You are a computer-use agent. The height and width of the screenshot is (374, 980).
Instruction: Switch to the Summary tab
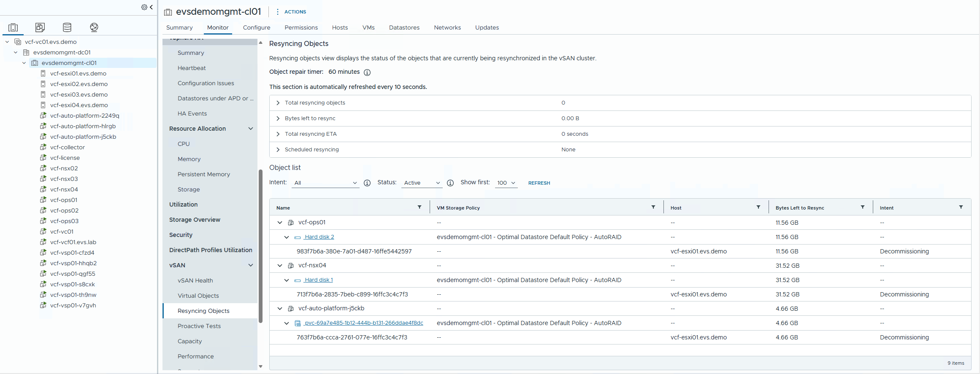(179, 27)
